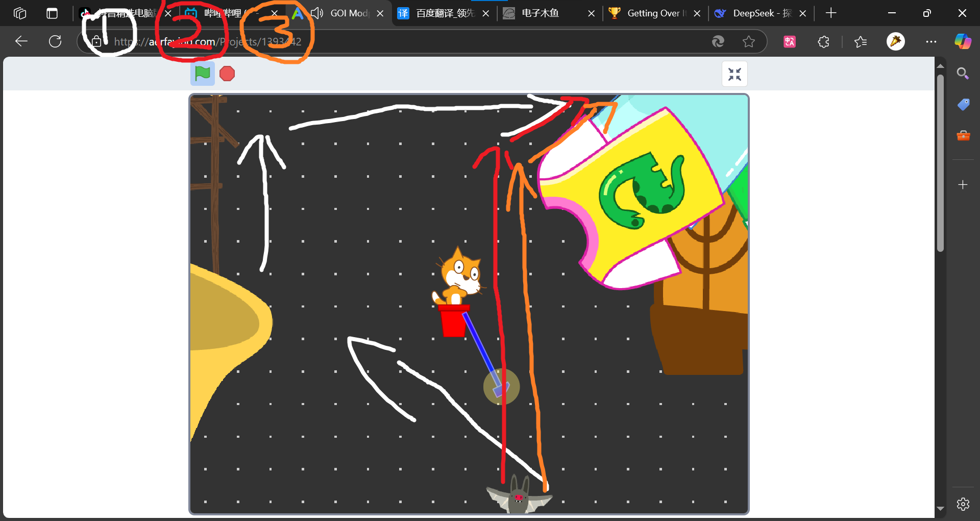
Task: Switch to the Getting Over It tab
Action: (656, 13)
